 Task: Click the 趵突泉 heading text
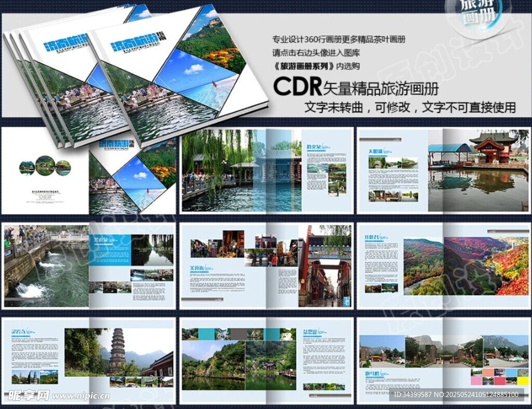[x=313, y=146]
